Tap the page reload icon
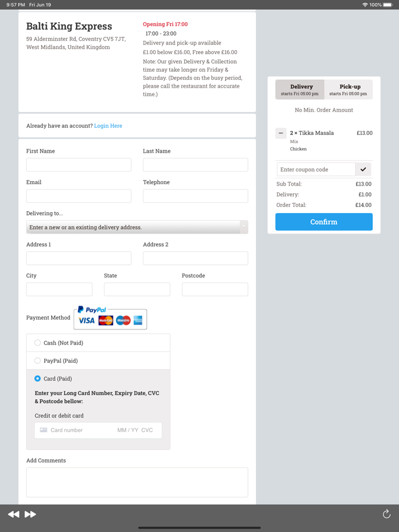 pos(386,514)
